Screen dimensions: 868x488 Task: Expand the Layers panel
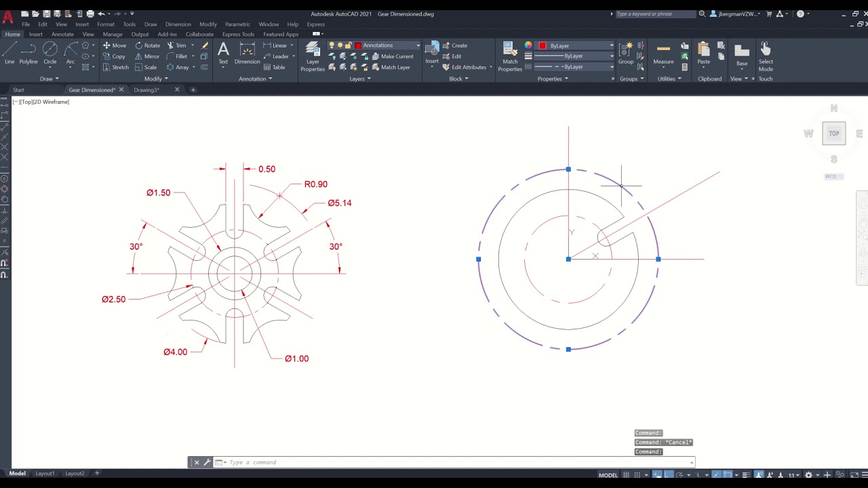pos(360,79)
